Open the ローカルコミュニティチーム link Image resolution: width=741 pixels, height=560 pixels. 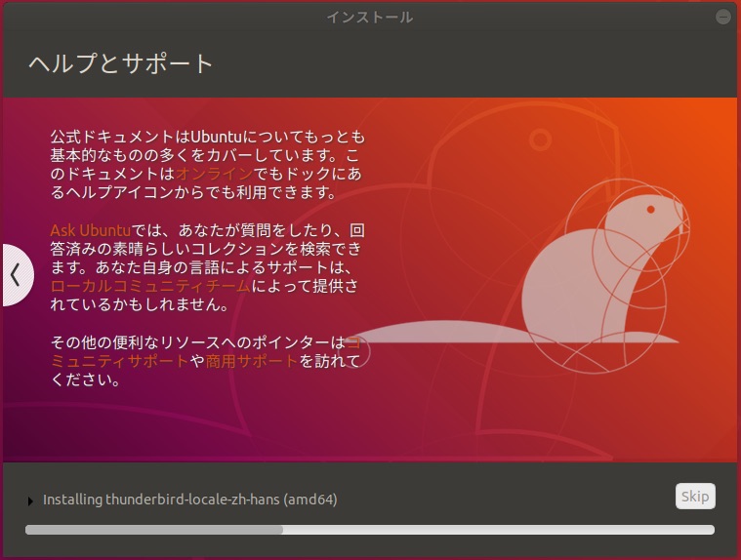(x=150, y=286)
